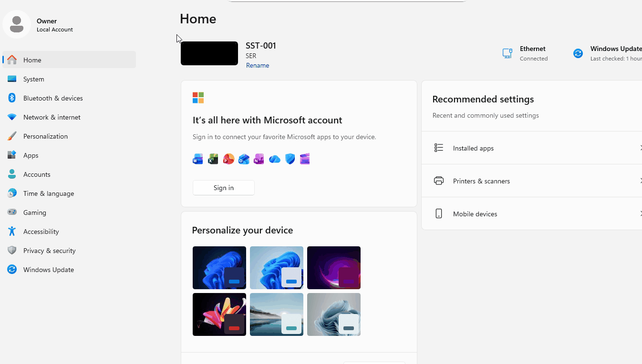Click the Bluetooth & devices icon in sidebar
Viewport: 642px width, 364px height.
point(12,98)
